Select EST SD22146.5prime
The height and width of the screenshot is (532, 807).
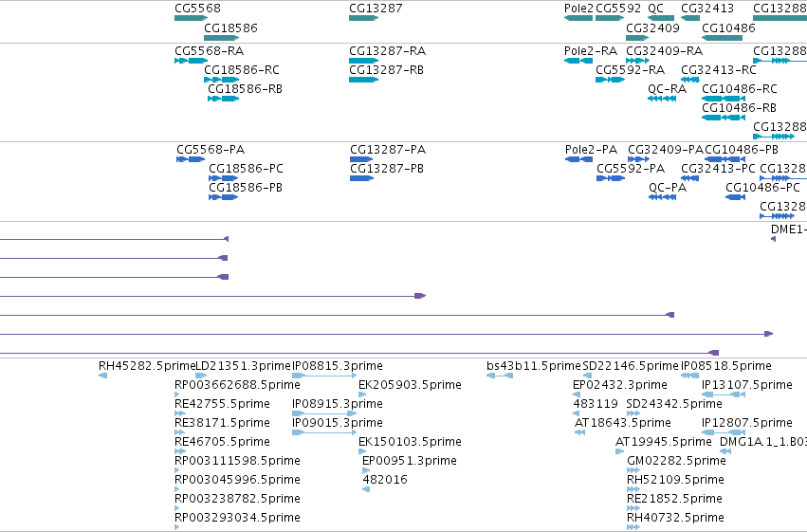587,376
